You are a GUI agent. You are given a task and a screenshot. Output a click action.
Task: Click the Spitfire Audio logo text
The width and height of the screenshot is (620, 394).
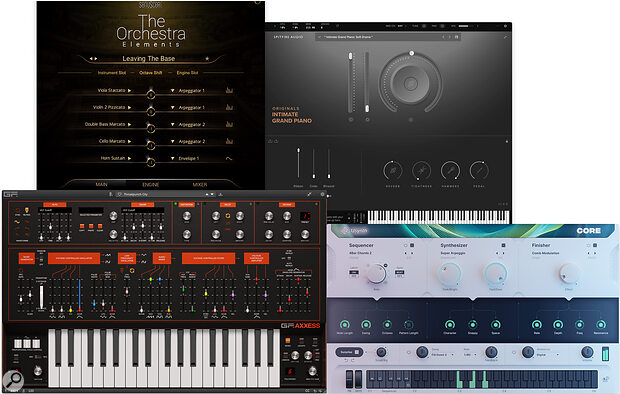pyautogui.click(x=288, y=37)
